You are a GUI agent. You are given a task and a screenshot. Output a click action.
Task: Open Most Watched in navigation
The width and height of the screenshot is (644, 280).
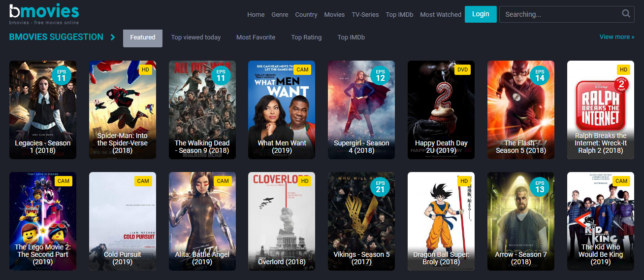pos(441,14)
